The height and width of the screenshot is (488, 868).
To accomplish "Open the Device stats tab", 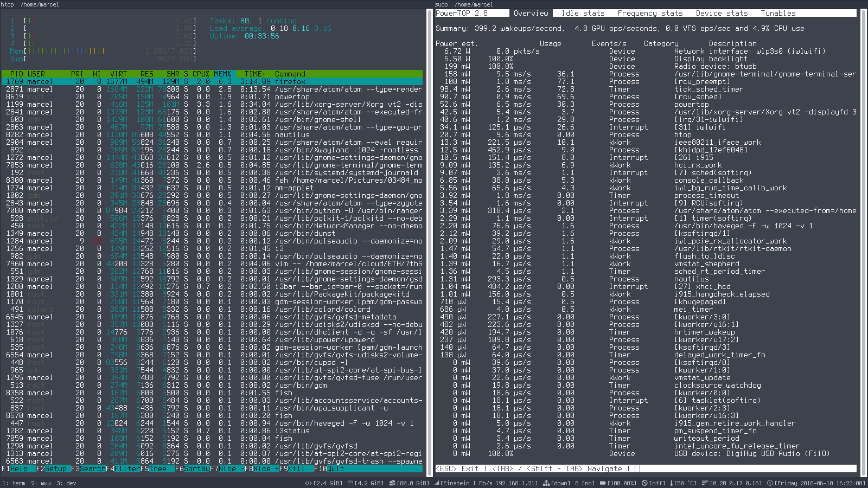I will [x=722, y=13].
